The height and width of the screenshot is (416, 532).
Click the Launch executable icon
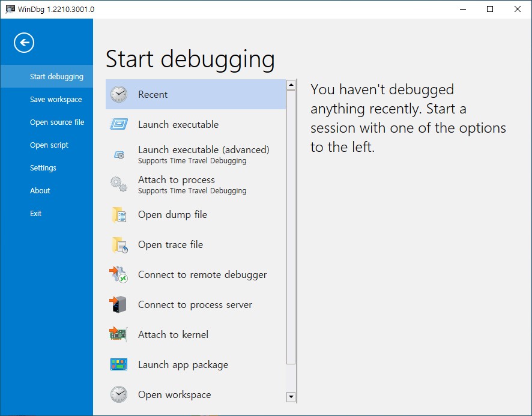coord(119,124)
